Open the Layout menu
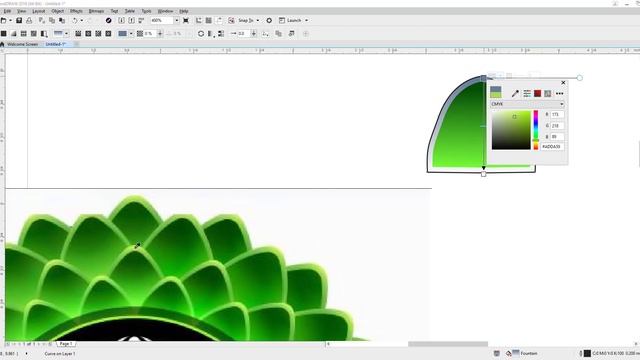Screen dimensions: 640x360 pyautogui.click(x=39, y=11)
